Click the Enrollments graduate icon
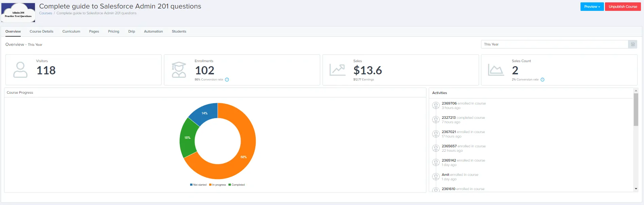The width and height of the screenshot is (644, 205). (x=179, y=70)
